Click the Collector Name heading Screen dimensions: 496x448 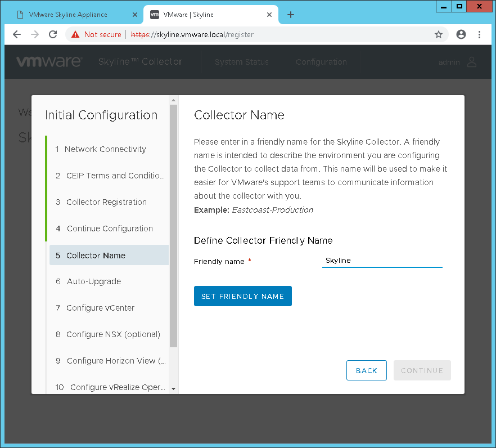[x=239, y=115]
